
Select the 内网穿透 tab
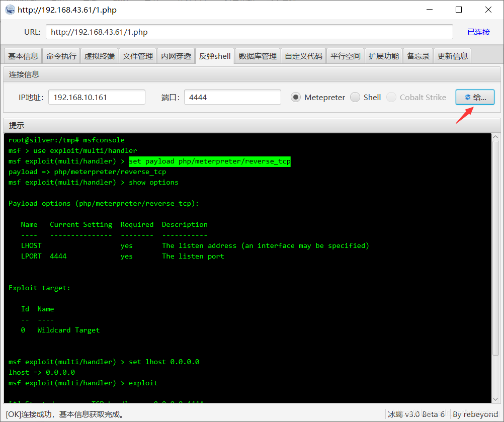176,56
